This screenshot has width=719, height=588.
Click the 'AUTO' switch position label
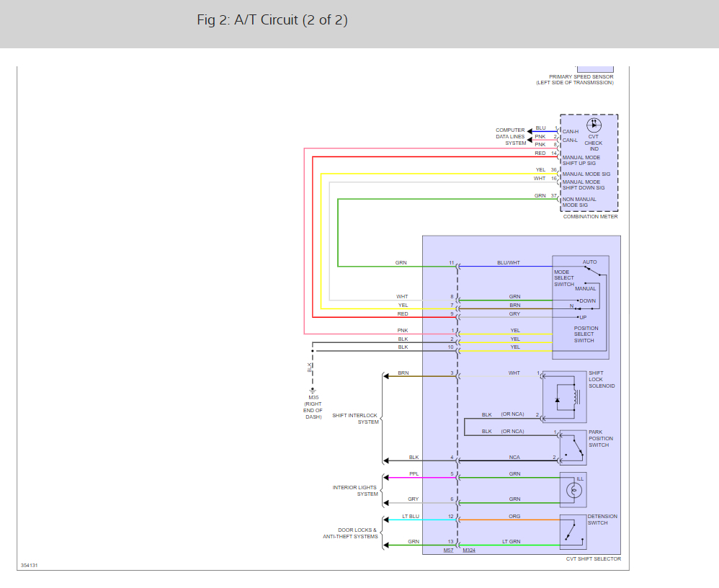(590, 262)
